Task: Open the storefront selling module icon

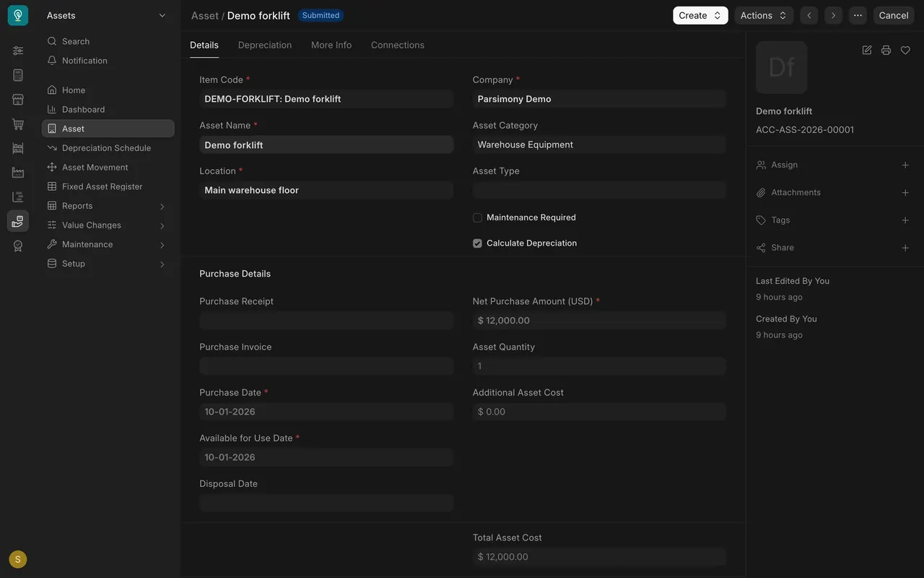Action: pyautogui.click(x=18, y=100)
